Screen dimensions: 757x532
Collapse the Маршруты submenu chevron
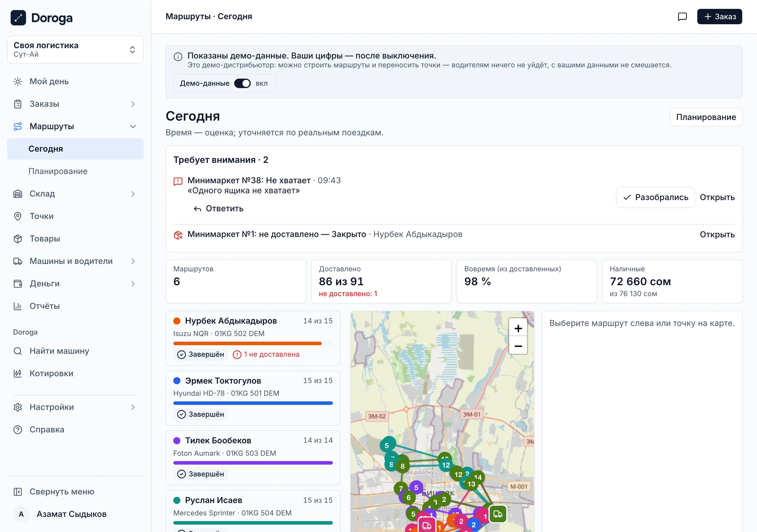[133, 126]
